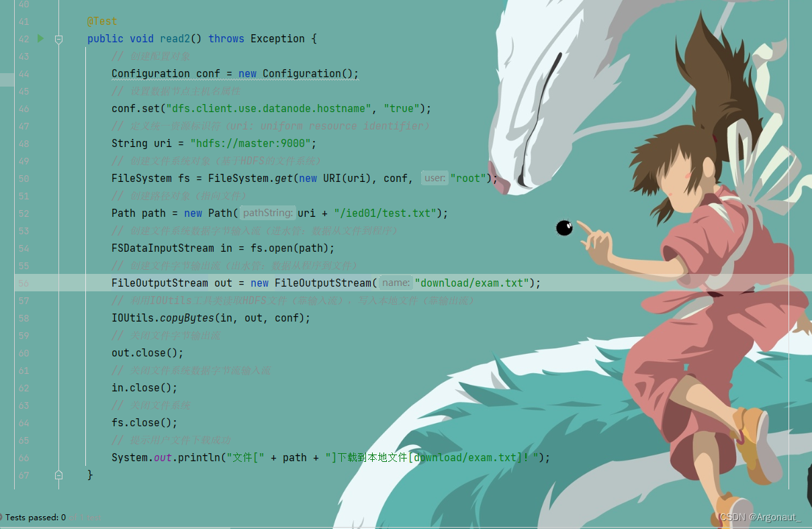Click the @Test annotation
This screenshot has height=529, width=812.
coord(102,21)
